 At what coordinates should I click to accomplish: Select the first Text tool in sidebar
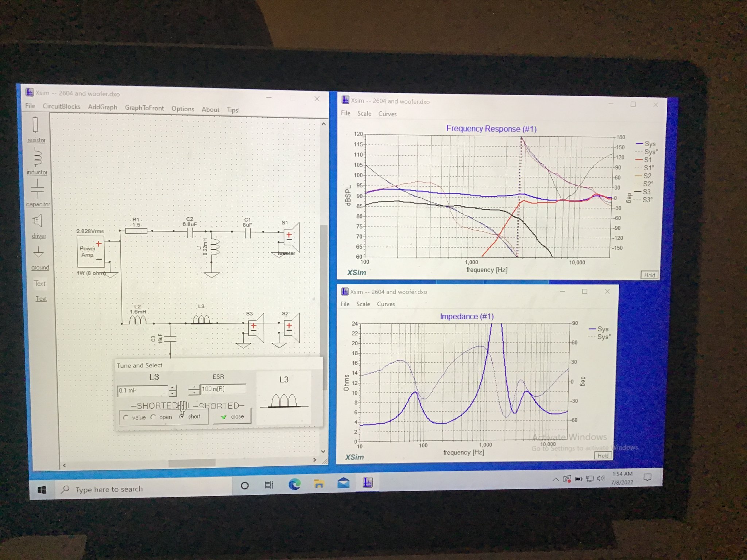(40, 283)
